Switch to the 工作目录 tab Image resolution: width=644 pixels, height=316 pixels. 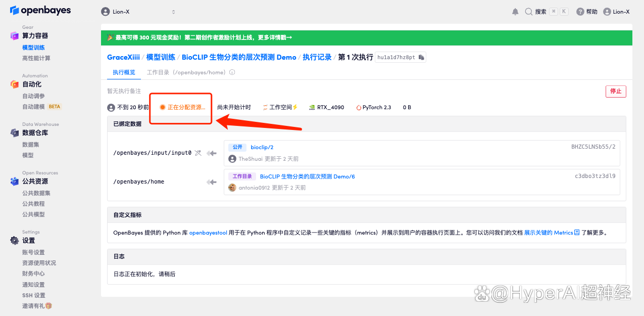click(185, 72)
